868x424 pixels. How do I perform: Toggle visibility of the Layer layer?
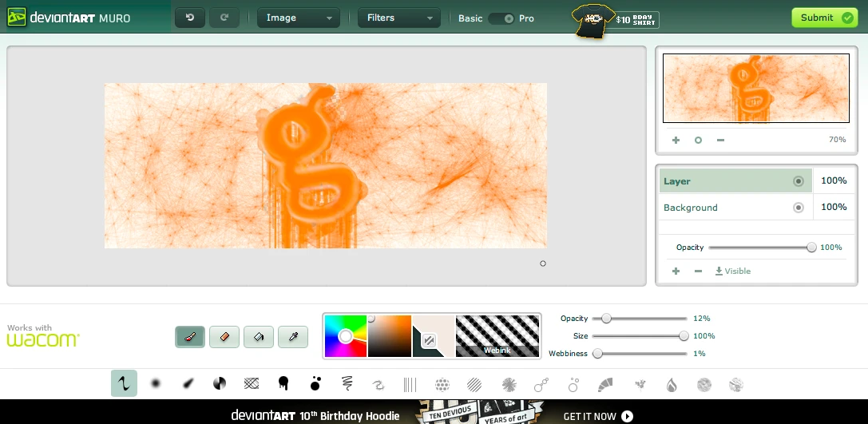(799, 181)
